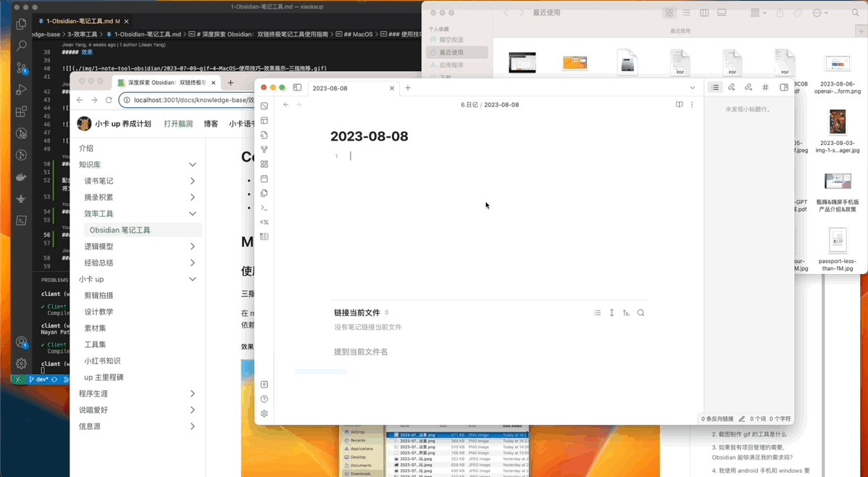Open Run and Debug in VS Code
868x477 pixels.
22,89
